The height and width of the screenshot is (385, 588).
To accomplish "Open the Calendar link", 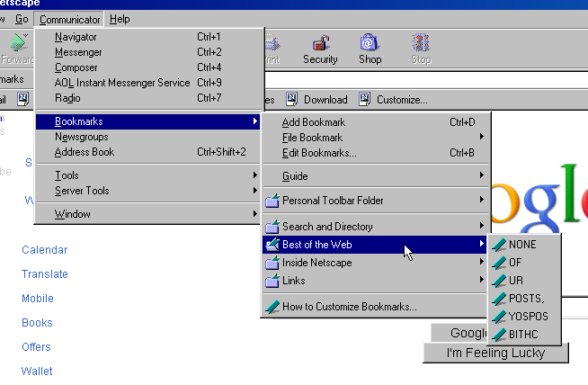I will [x=45, y=250].
